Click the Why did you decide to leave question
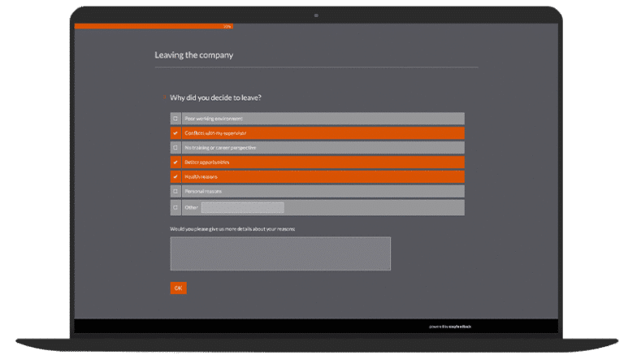The image size is (624, 364). click(215, 97)
